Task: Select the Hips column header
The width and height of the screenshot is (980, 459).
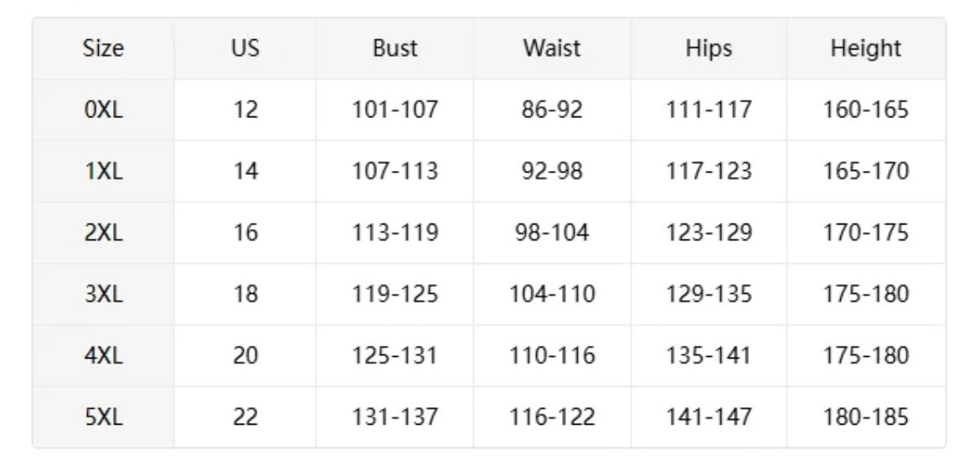Action: tap(709, 49)
